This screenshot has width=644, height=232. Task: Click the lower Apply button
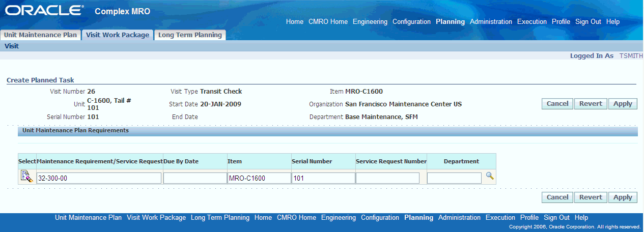coord(623,197)
